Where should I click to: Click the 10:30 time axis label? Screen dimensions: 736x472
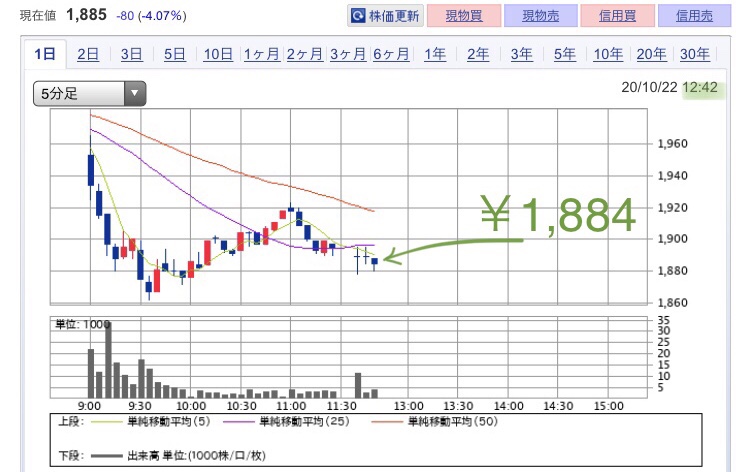pos(241,406)
